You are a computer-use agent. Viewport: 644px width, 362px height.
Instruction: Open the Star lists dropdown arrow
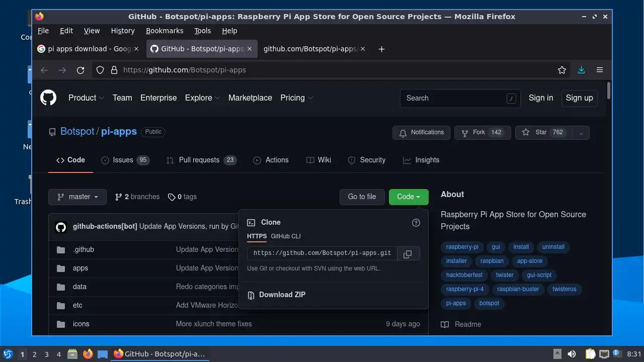(581, 133)
